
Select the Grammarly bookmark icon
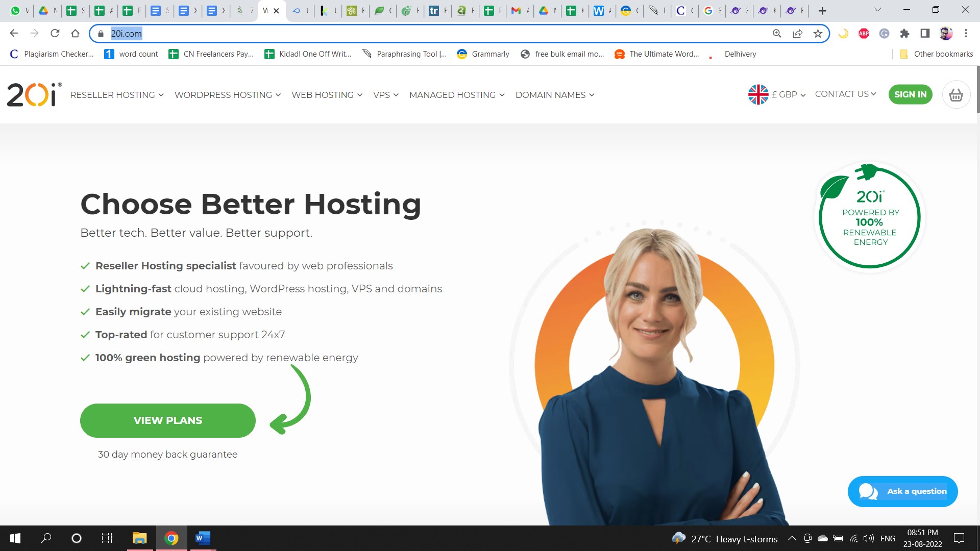(462, 54)
